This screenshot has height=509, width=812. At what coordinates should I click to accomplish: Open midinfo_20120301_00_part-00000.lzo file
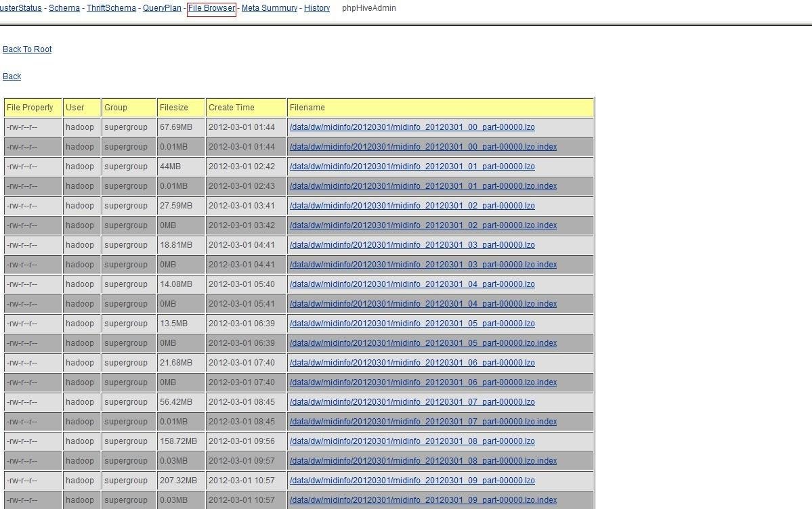pyautogui.click(x=411, y=127)
